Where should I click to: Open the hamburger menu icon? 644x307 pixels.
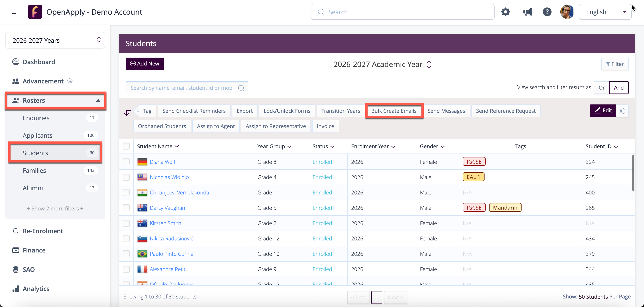coord(14,12)
